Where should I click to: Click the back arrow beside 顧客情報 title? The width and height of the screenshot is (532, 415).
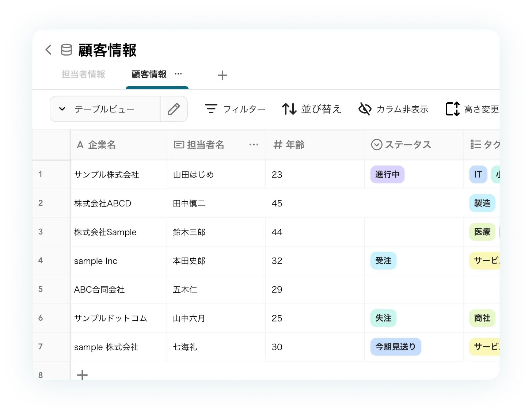tap(48, 50)
